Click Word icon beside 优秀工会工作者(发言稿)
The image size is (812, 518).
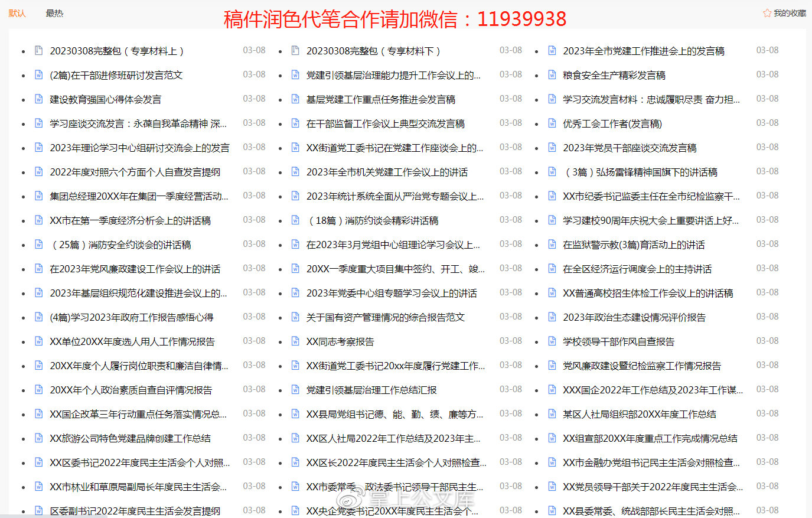[552, 123]
